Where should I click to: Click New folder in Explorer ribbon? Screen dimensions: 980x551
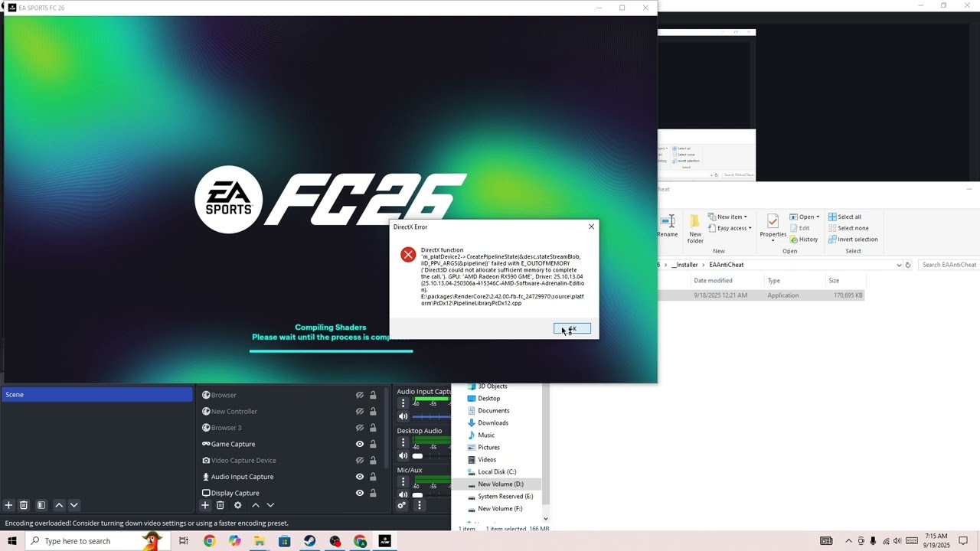coord(695,228)
